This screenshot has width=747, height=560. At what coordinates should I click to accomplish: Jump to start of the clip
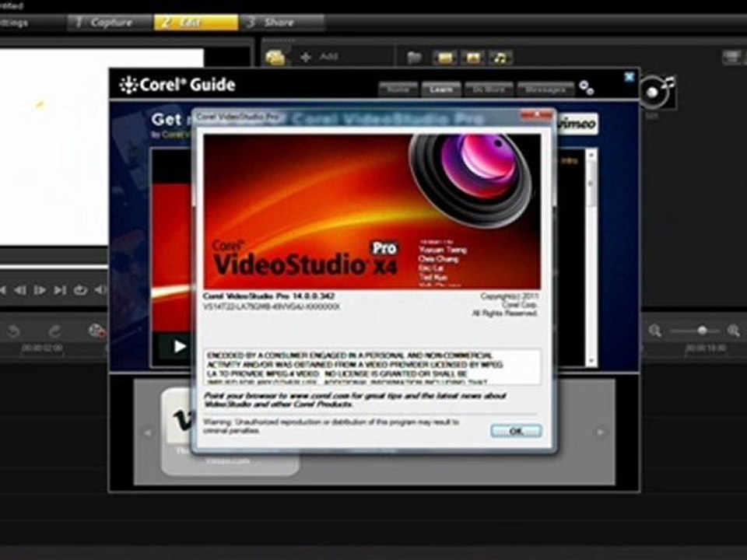point(3,289)
